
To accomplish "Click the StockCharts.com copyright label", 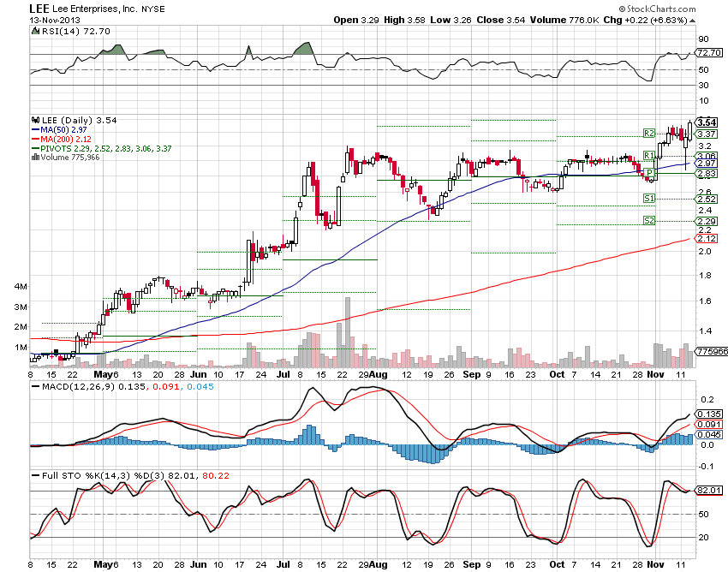I will point(657,9).
